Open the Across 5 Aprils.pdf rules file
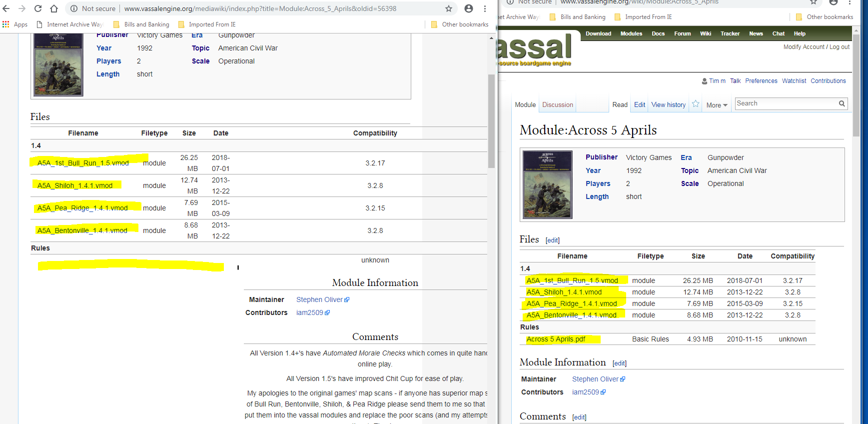Screen dimensions: 868x424 (x=556, y=339)
